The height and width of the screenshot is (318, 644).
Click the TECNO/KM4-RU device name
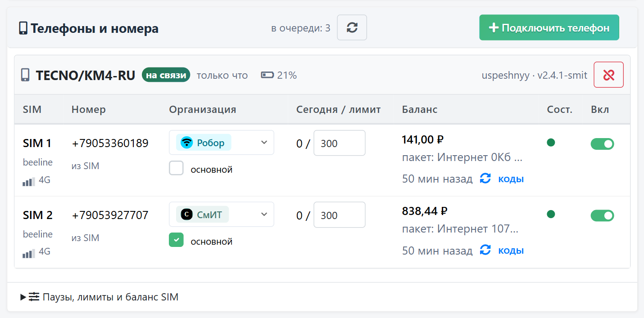click(86, 75)
